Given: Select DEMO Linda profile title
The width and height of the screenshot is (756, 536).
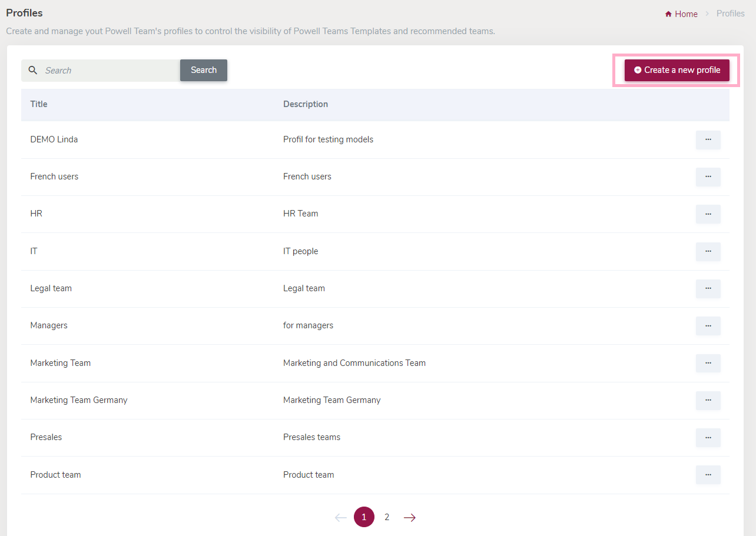Looking at the screenshot, I should (54, 139).
